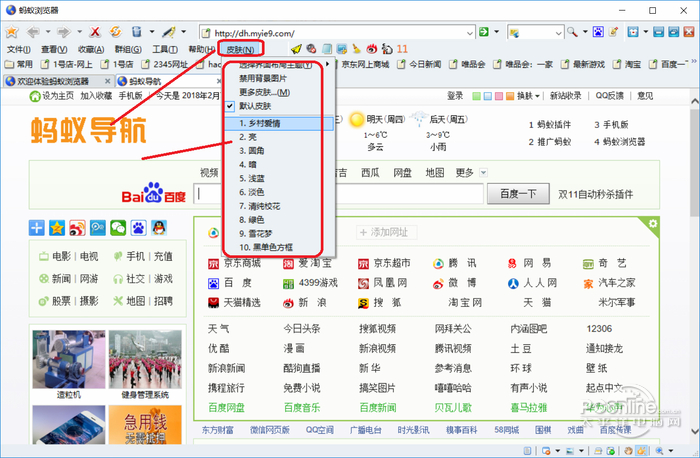Image resolution: width=700 pixels, height=458 pixels.
Task: Click the Weibo eye icon in menu row
Action: (371, 49)
